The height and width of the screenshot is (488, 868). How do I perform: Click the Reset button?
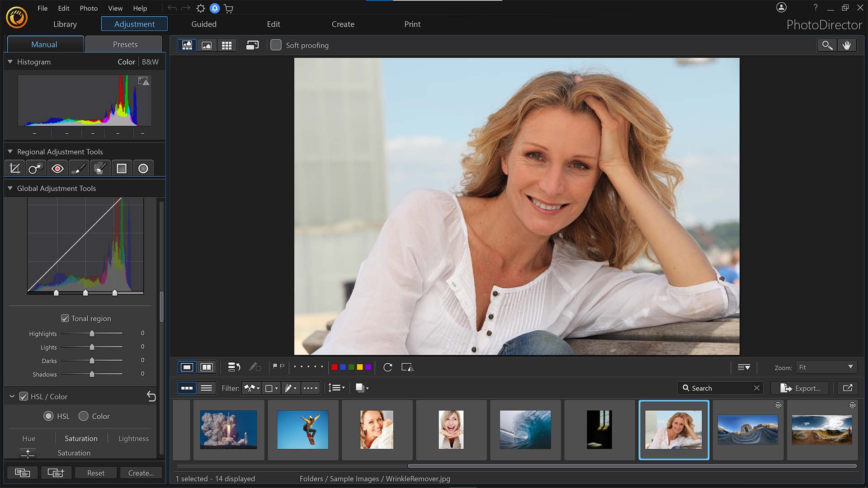[x=95, y=473]
